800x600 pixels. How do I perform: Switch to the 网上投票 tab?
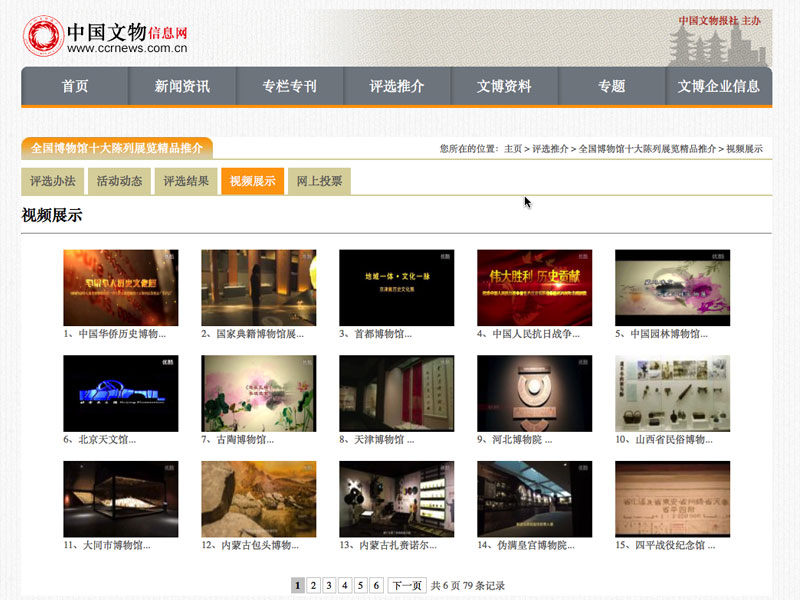point(319,181)
